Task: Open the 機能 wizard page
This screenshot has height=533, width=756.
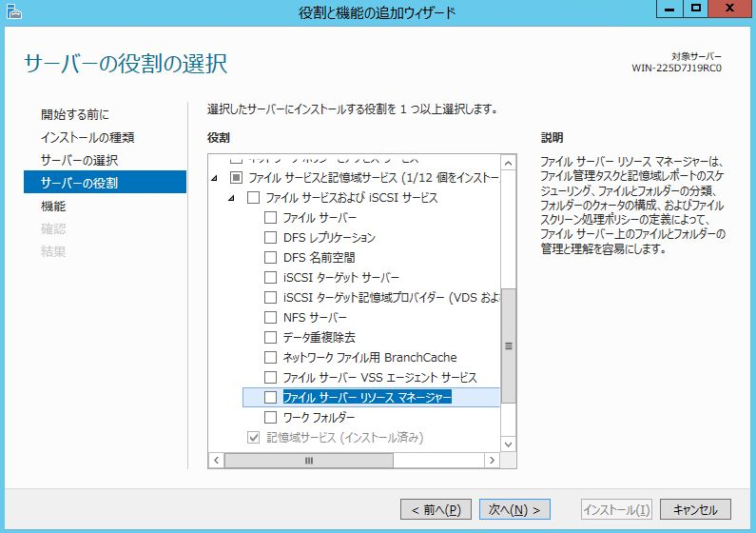Action: pyautogui.click(x=53, y=206)
